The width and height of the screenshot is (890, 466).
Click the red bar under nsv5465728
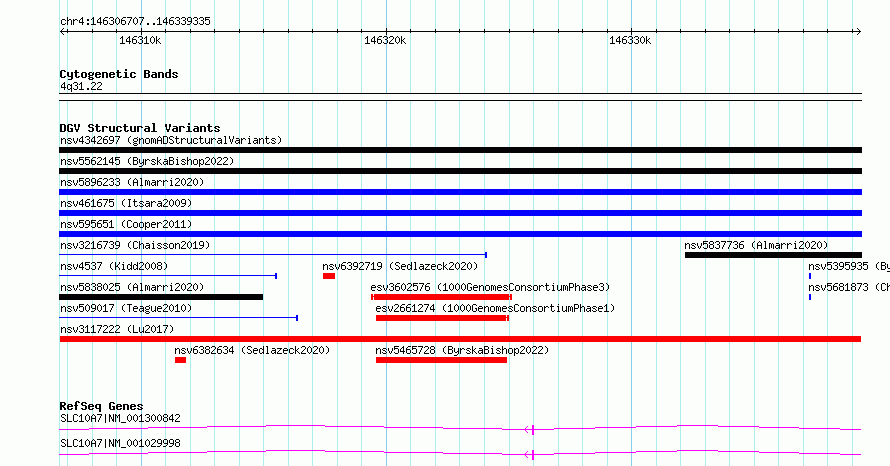pos(441,360)
